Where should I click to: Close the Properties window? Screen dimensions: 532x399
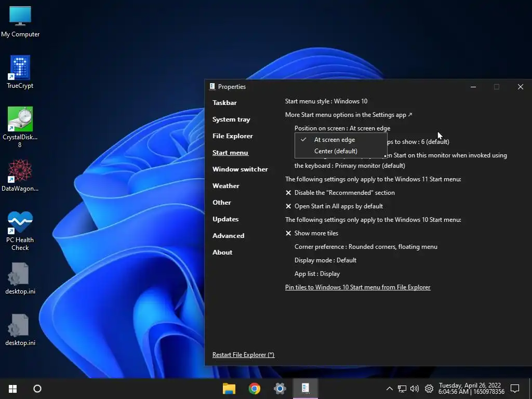coord(520,87)
